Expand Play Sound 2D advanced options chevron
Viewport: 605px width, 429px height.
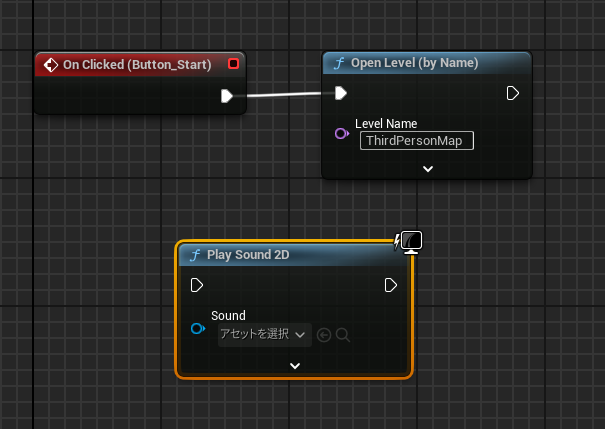pyautogui.click(x=295, y=366)
